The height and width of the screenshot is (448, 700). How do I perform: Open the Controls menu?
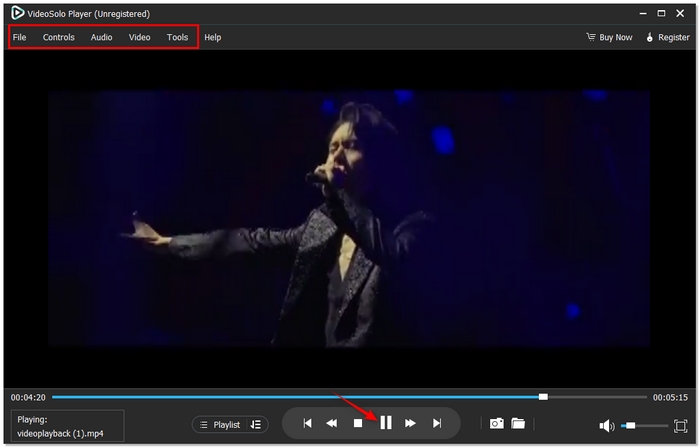[x=58, y=38]
